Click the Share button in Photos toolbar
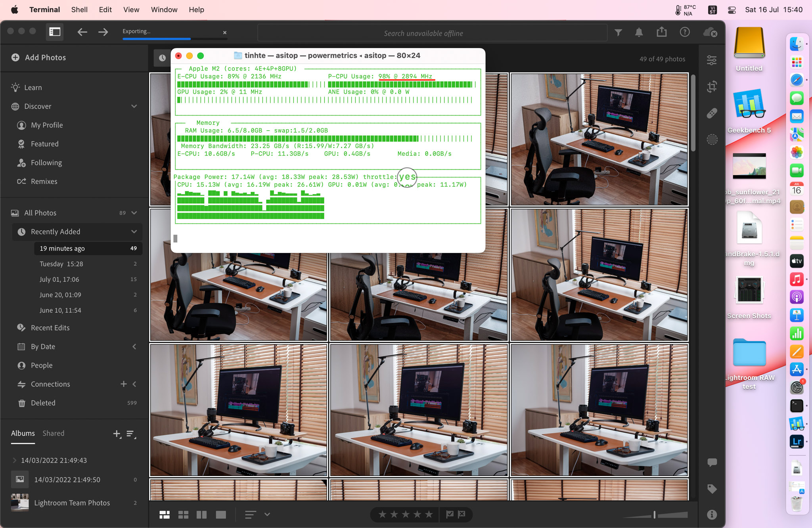The height and width of the screenshot is (528, 812). [x=661, y=33]
